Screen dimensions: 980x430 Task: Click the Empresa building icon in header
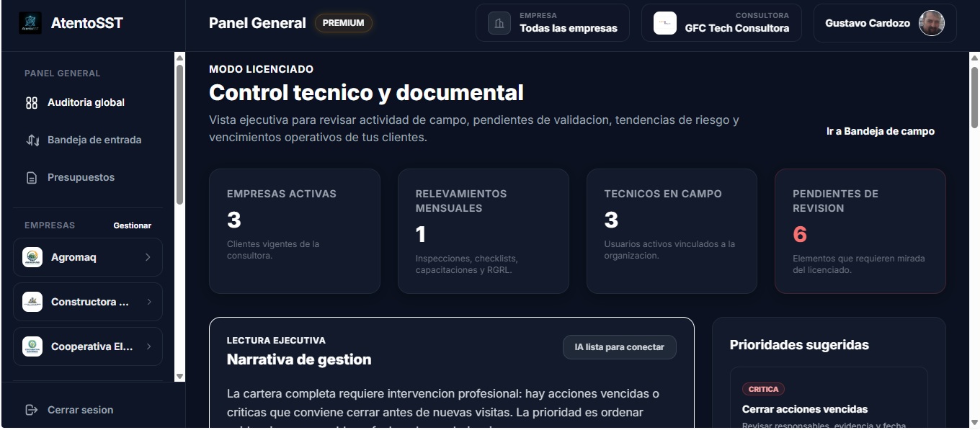(x=499, y=23)
